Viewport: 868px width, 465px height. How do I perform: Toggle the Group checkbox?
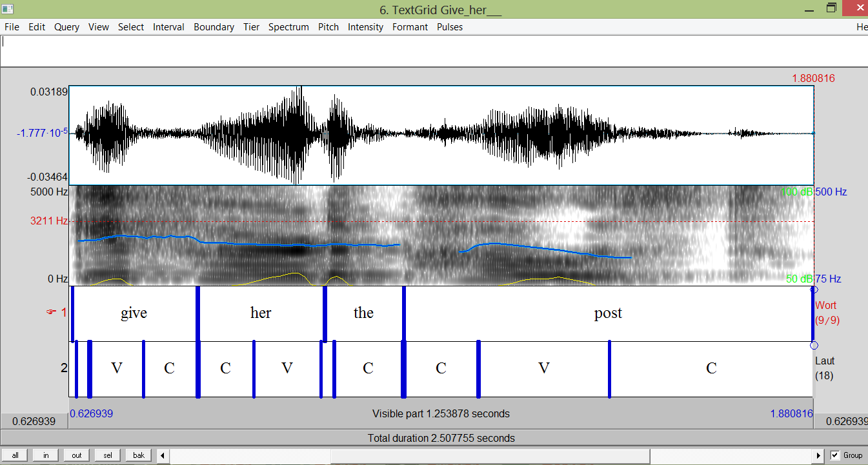[x=834, y=455]
